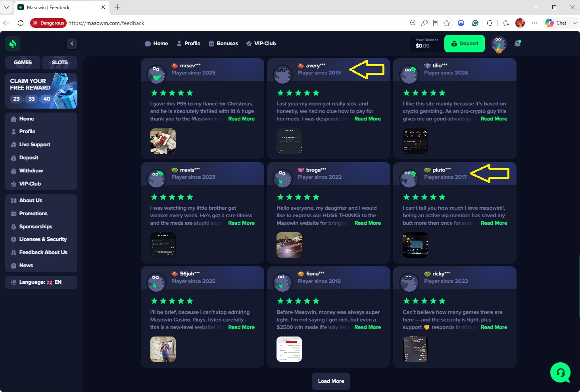Open News in the sidebar
The image size is (580, 392).
41,266
